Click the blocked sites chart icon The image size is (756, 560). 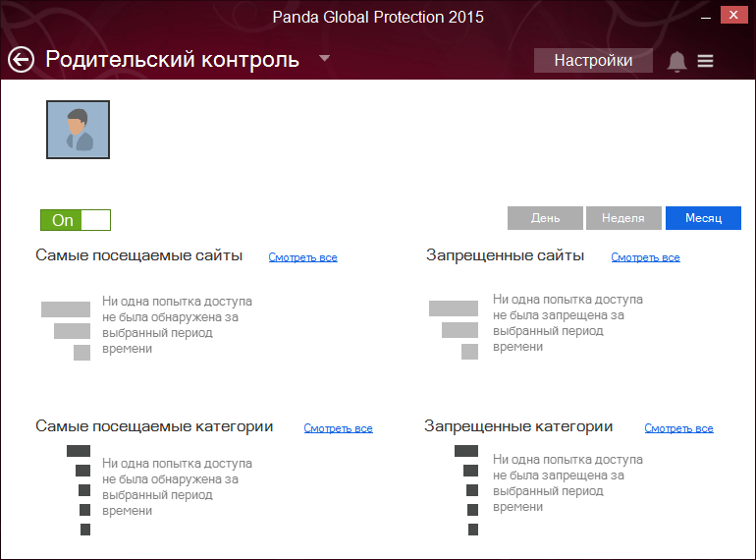pyautogui.click(x=454, y=330)
